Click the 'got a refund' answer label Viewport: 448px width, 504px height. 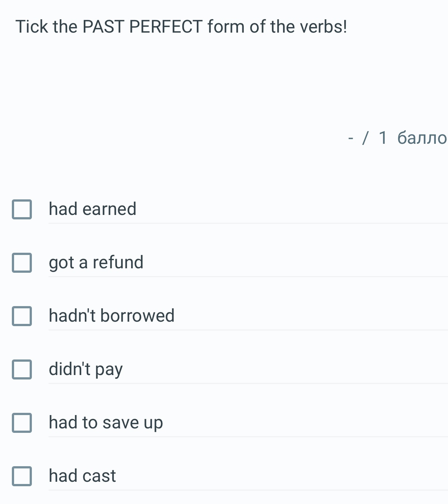click(96, 262)
